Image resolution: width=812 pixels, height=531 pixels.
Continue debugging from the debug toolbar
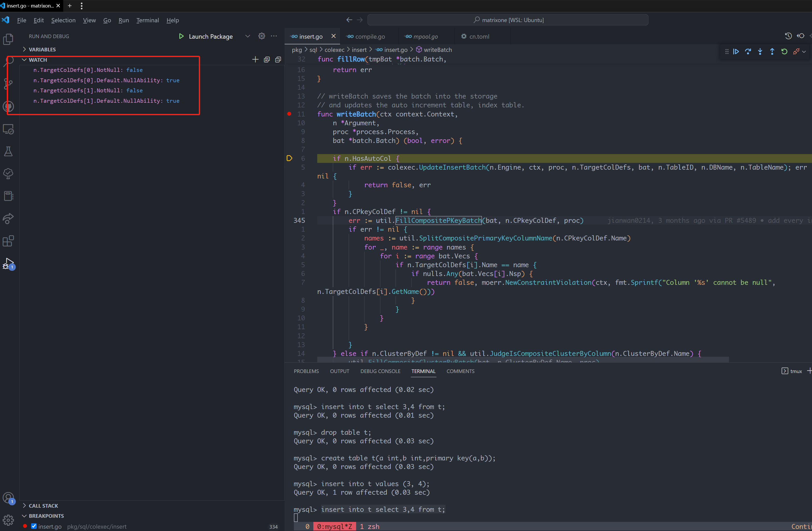pyautogui.click(x=736, y=52)
